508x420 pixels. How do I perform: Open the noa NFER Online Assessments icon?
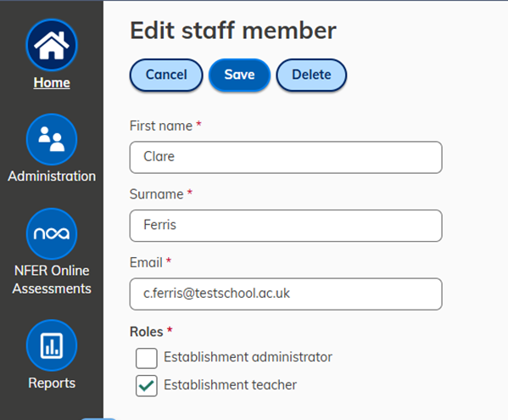pos(52,233)
